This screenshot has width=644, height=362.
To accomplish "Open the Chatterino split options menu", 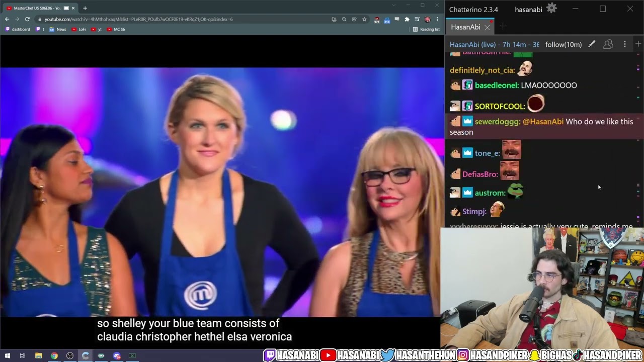I will [x=625, y=44].
